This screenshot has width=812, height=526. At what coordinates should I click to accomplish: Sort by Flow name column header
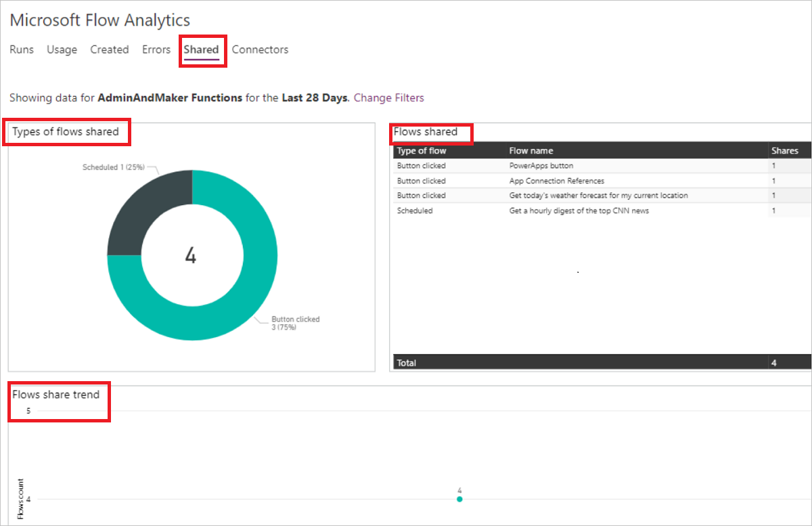(x=531, y=151)
